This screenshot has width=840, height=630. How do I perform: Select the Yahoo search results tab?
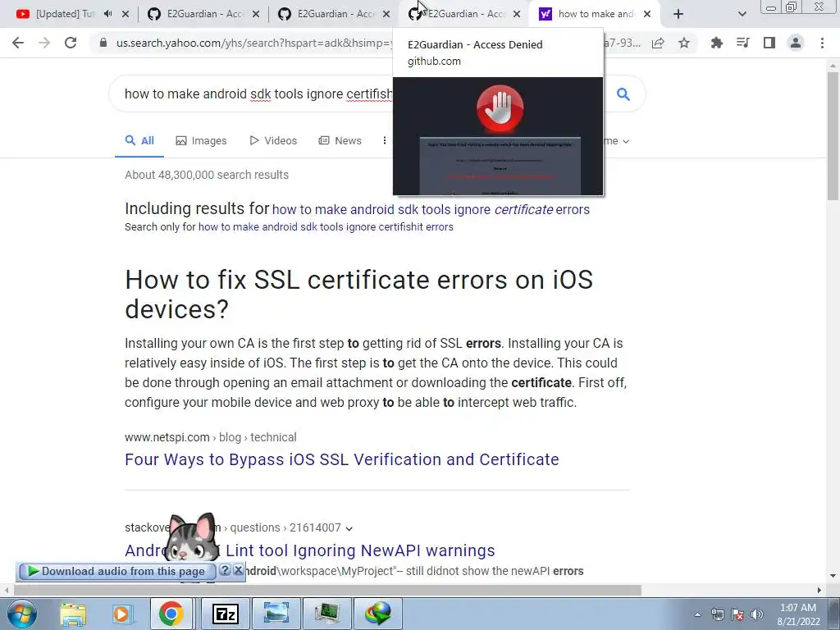point(596,14)
